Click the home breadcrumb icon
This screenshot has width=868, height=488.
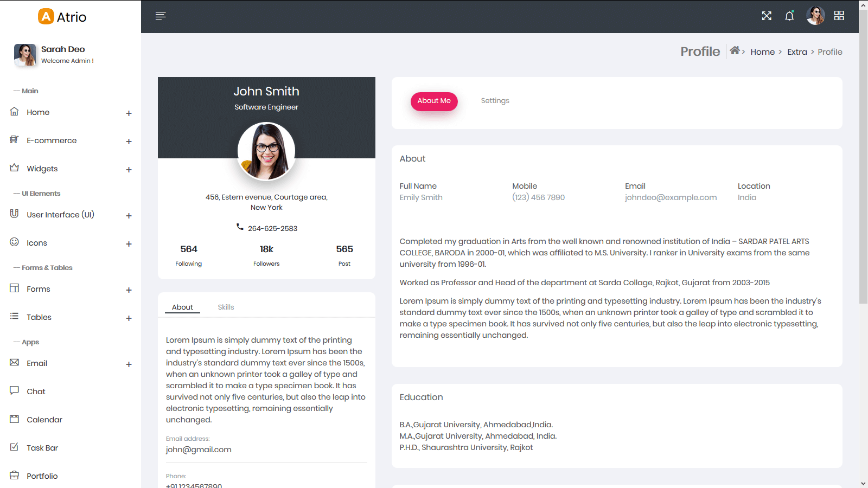click(735, 50)
